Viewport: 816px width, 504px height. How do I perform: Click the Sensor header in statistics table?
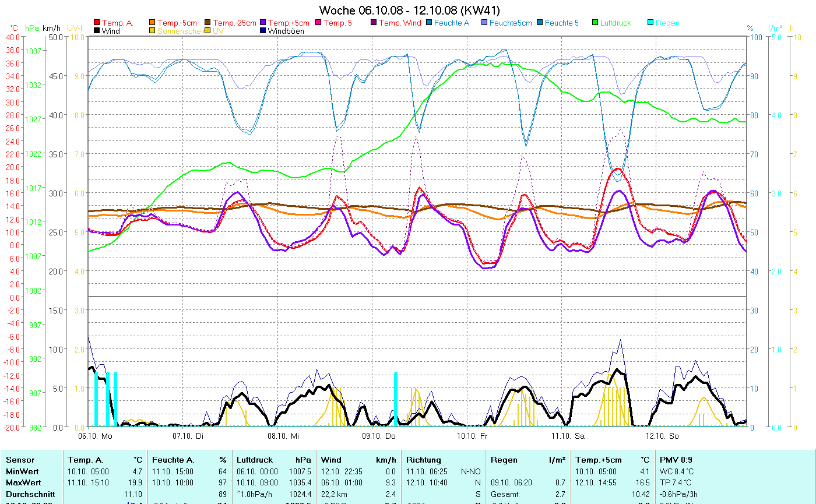click(x=20, y=460)
